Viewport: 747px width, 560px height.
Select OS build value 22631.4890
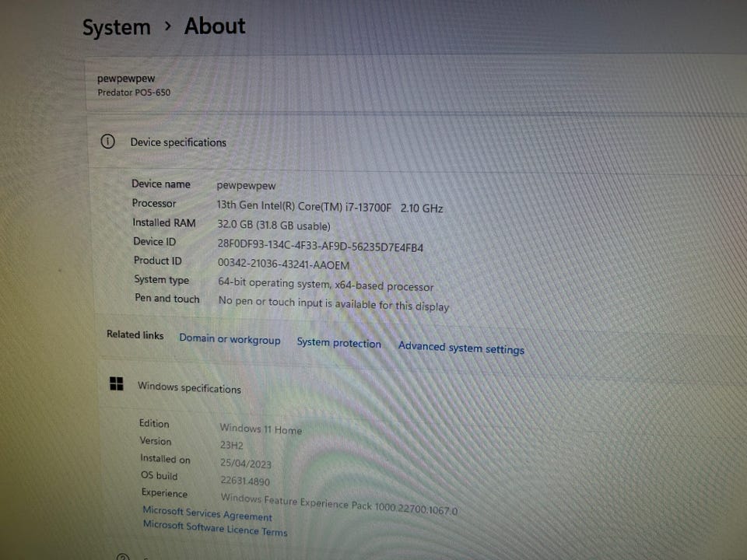coord(245,481)
